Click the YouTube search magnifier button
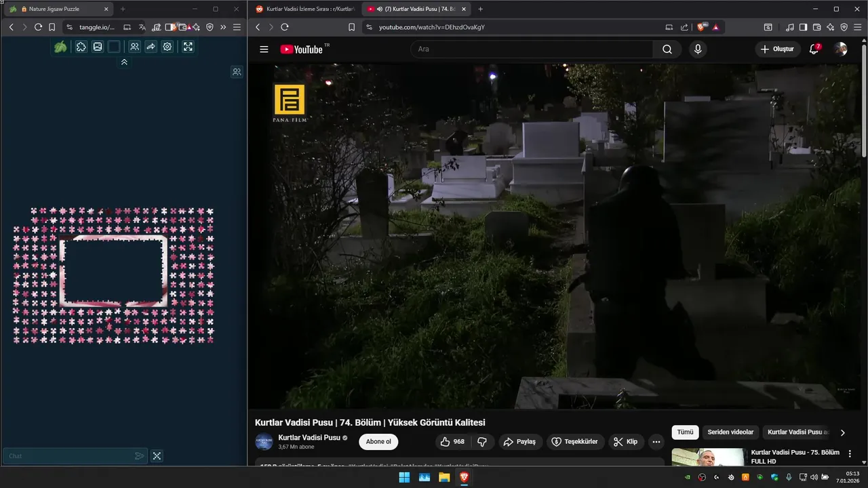868x488 pixels. [x=667, y=49]
